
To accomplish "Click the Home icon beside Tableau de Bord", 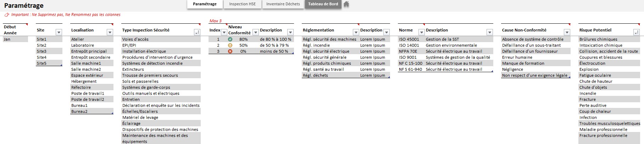I will 346,4.
